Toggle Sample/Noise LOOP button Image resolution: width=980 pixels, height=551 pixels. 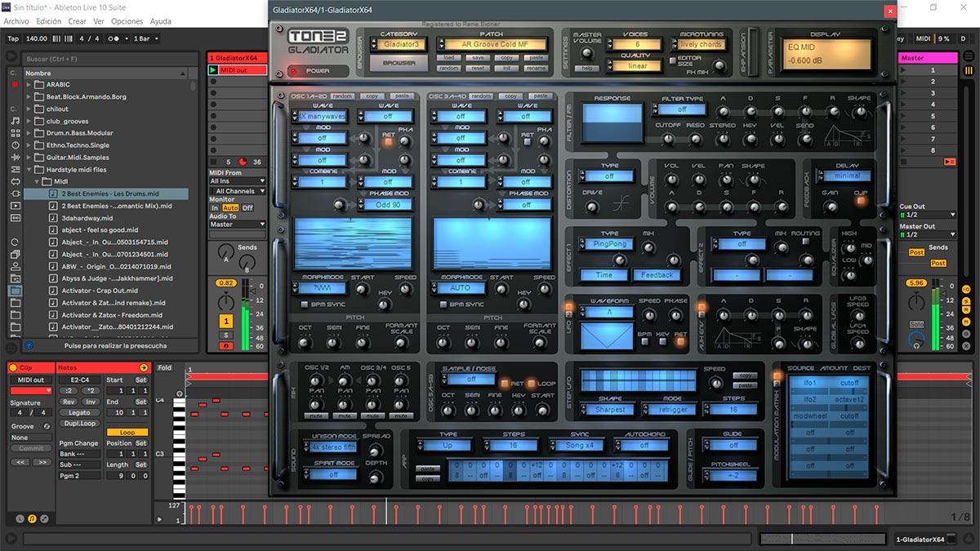[531, 384]
